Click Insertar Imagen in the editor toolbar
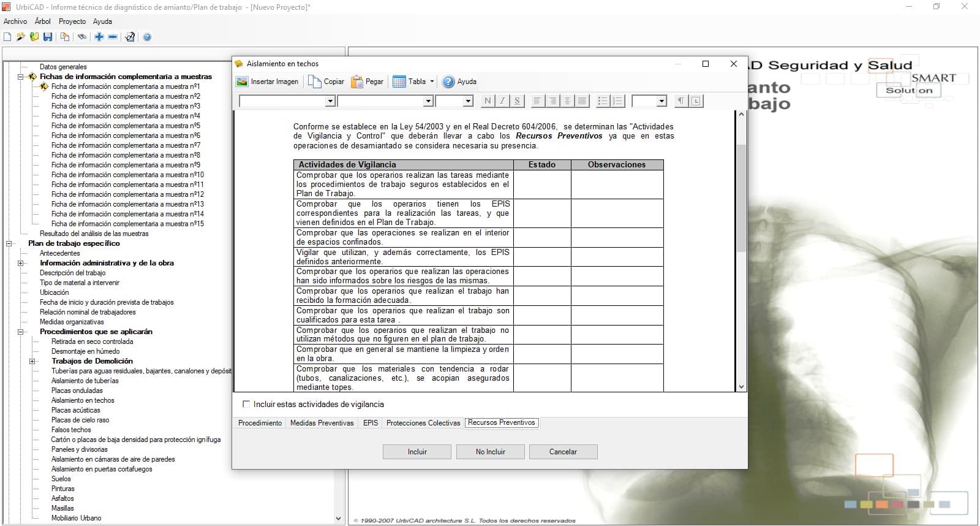Screen dimensions: 980x526 pos(268,82)
